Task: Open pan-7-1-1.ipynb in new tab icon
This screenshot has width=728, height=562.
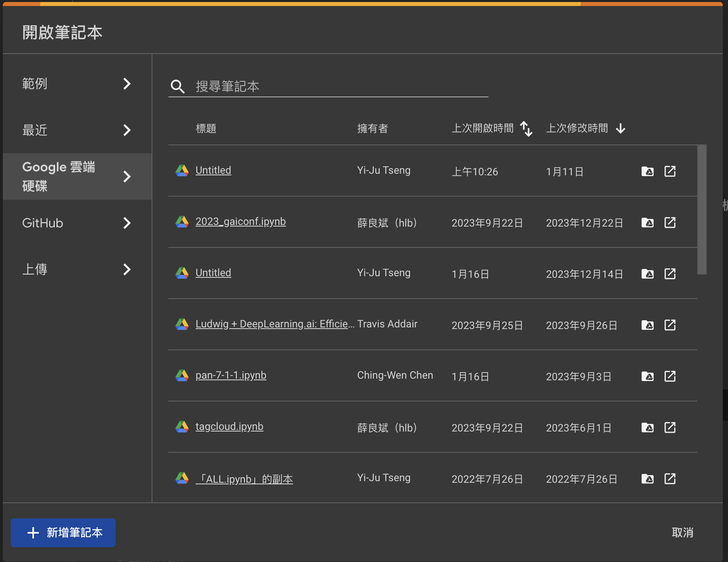Action: tap(670, 376)
